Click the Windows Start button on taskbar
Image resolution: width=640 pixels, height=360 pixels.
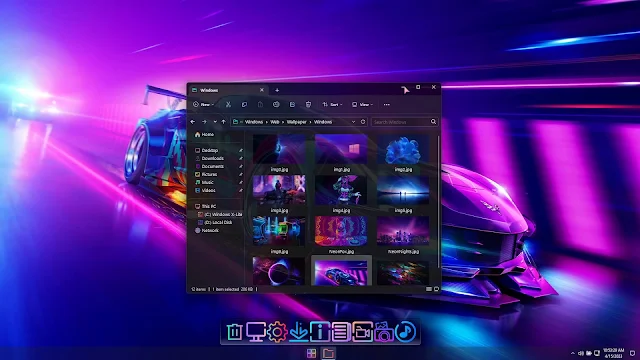311,353
